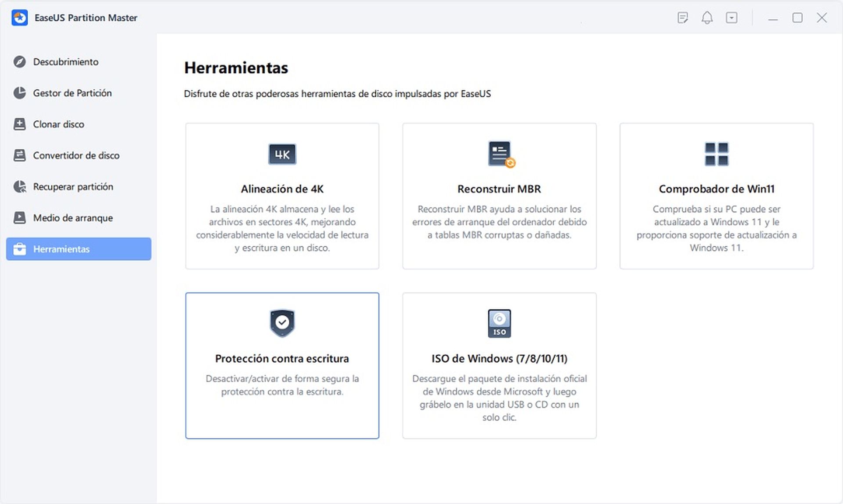Click the Clonar disco sidebar icon
843x504 pixels.
18,124
